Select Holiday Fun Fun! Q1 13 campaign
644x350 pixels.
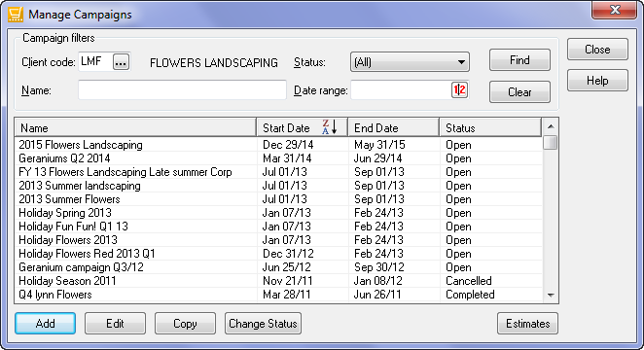[x=279, y=227]
